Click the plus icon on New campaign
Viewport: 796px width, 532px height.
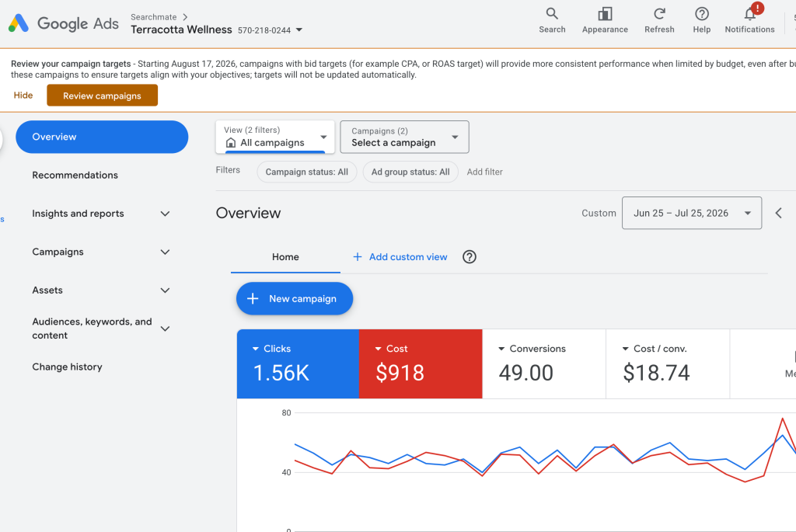(253, 299)
